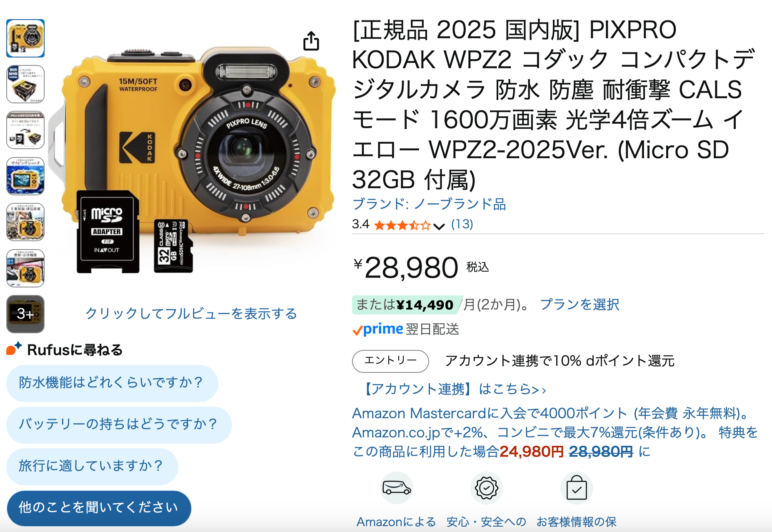
Task: Select the underwater camera thumbnail
Action: 25,176
